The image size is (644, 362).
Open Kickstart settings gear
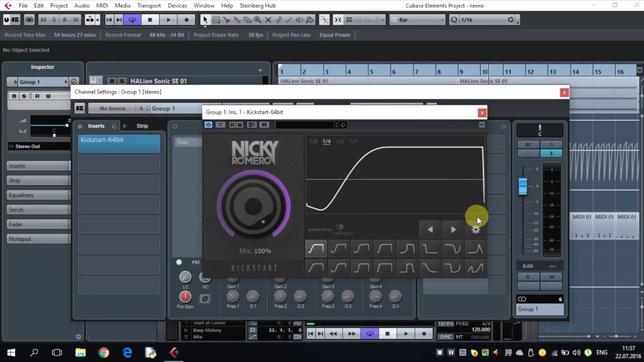[x=475, y=230]
